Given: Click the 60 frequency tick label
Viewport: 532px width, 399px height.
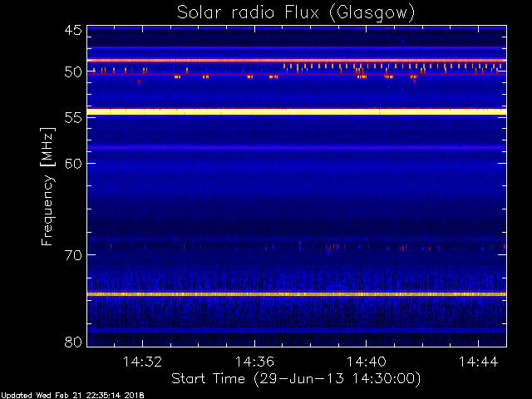Looking at the screenshot, I should tap(73, 163).
